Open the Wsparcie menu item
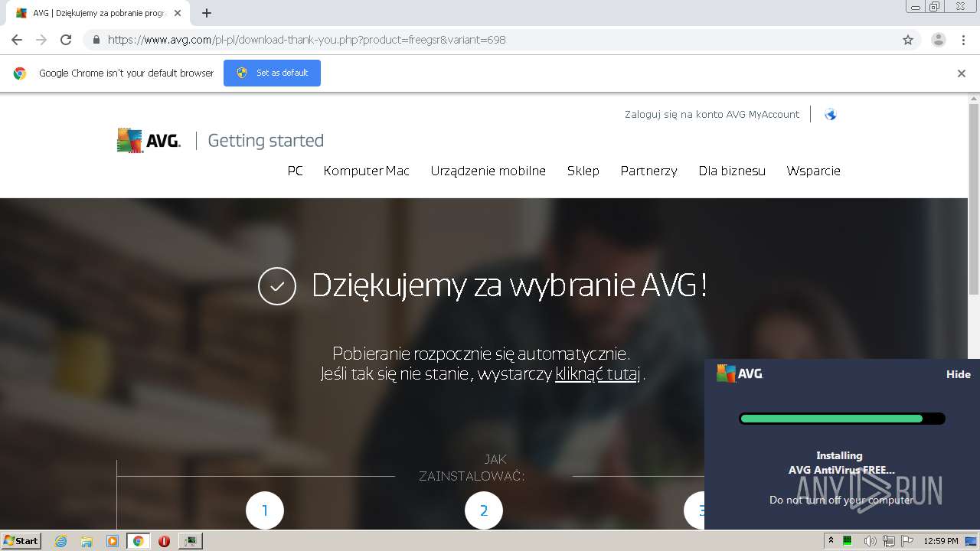Screen dimensions: 980x551 point(813,171)
